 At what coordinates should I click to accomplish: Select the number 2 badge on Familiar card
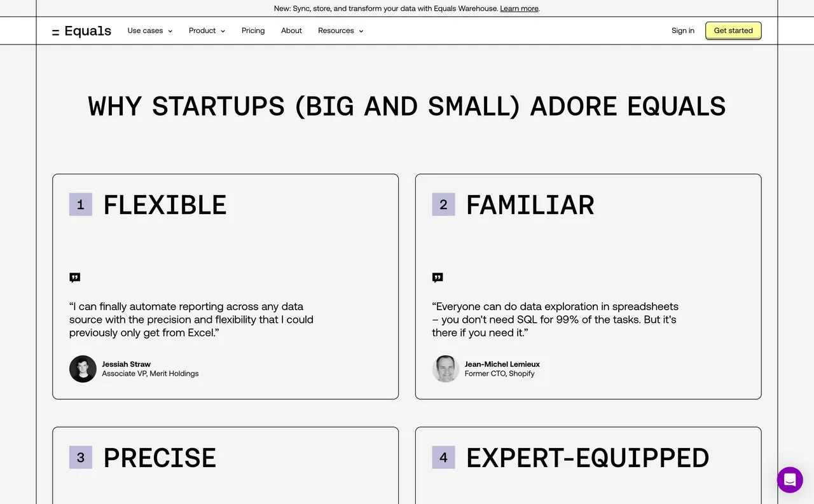tap(443, 204)
